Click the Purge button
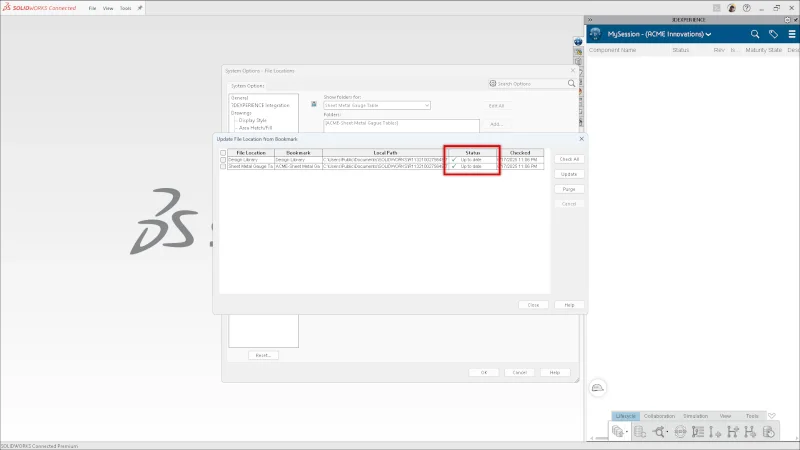800x450 pixels. [569, 189]
